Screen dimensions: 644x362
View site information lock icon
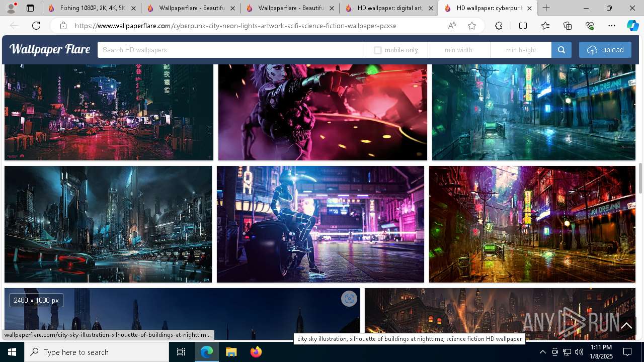click(x=63, y=26)
